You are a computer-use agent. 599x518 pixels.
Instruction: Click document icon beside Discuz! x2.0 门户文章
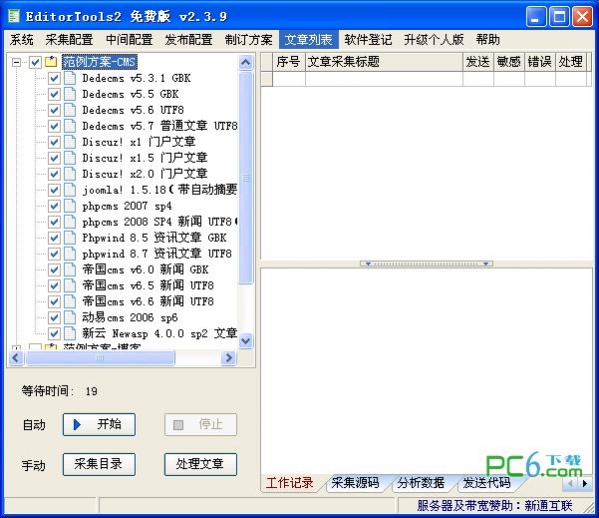(x=70, y=174)
